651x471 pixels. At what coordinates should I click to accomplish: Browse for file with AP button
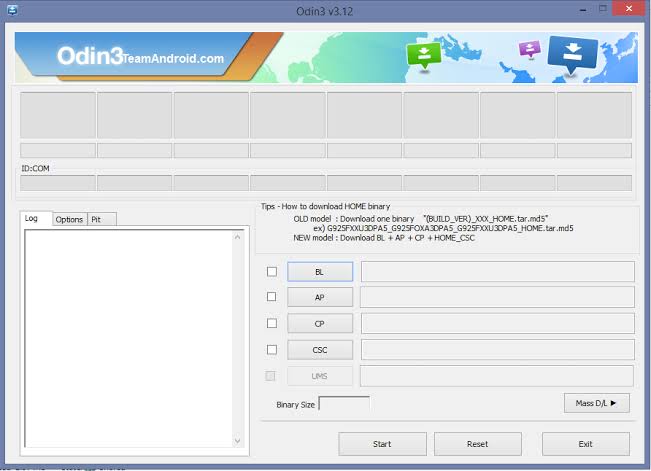click(x=319, y=297)
